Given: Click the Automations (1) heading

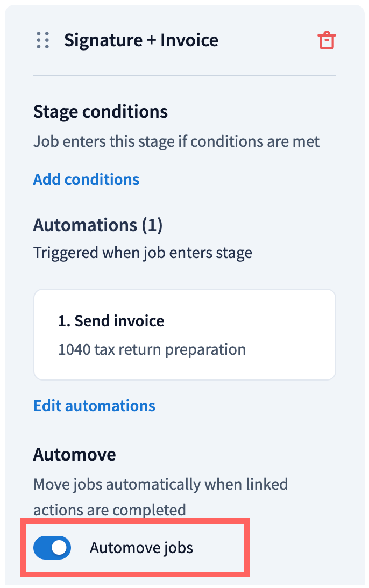Looking at the screenshot, I should point(98,225).
